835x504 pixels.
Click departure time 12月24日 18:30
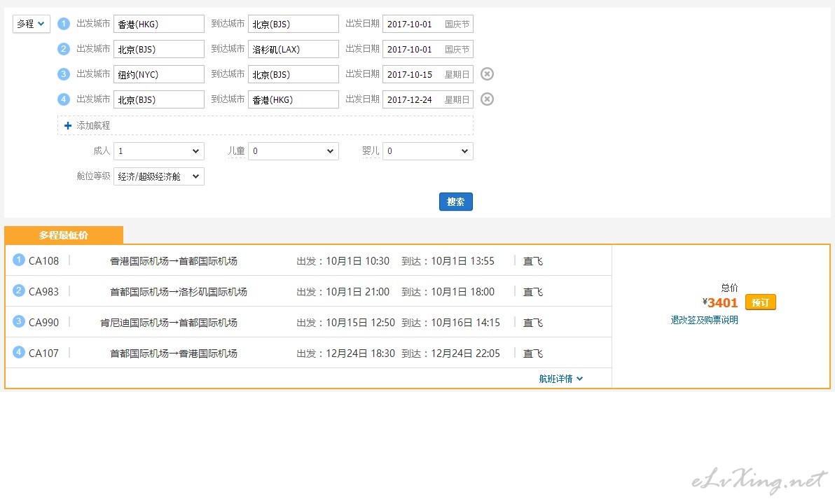click(360, 353)
